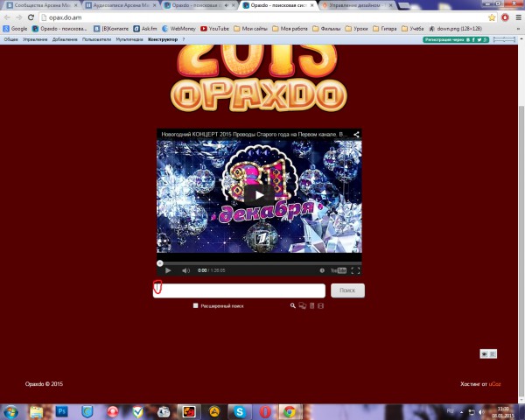Open Skype from the taskbar
This screenshot has height=420, width=525.
click(240, 411)
